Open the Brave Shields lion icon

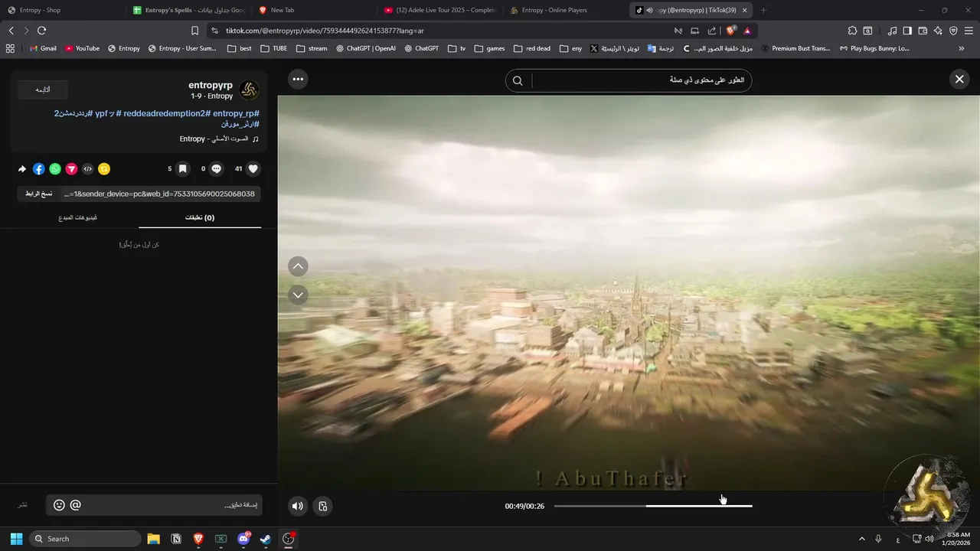[x=730, y=31]
